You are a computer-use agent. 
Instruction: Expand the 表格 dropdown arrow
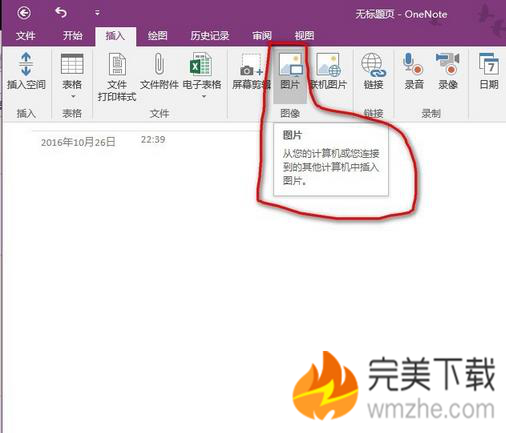(x=73, y=97)
